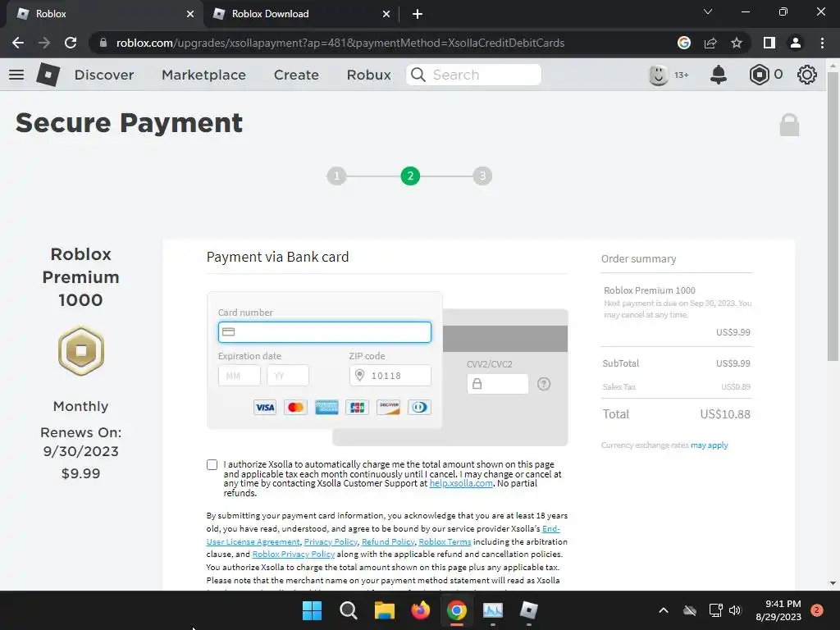Open Windows taskbar search
Image resolution: width=840 pixels, height=630 pixels.
[348, 610]
